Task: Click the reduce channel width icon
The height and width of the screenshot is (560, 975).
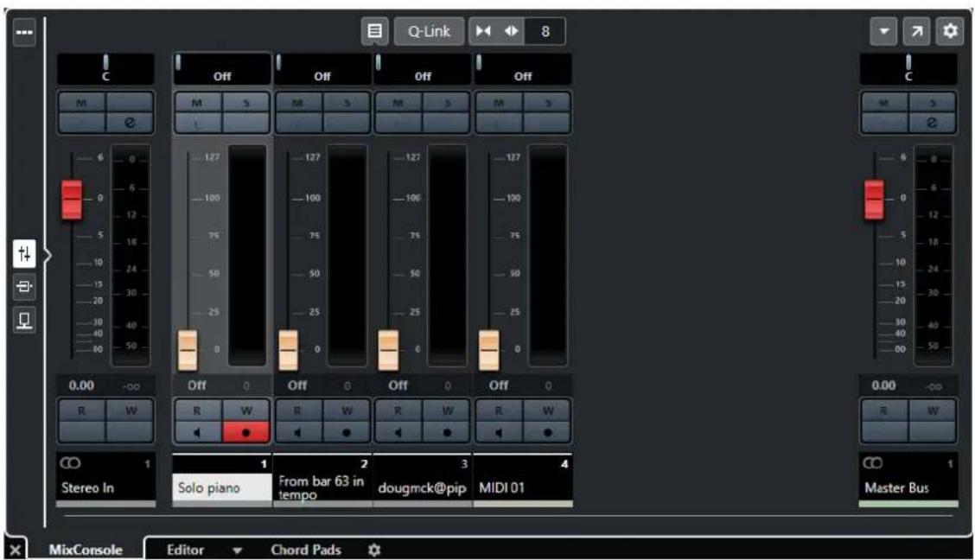Action: [483, 31]
